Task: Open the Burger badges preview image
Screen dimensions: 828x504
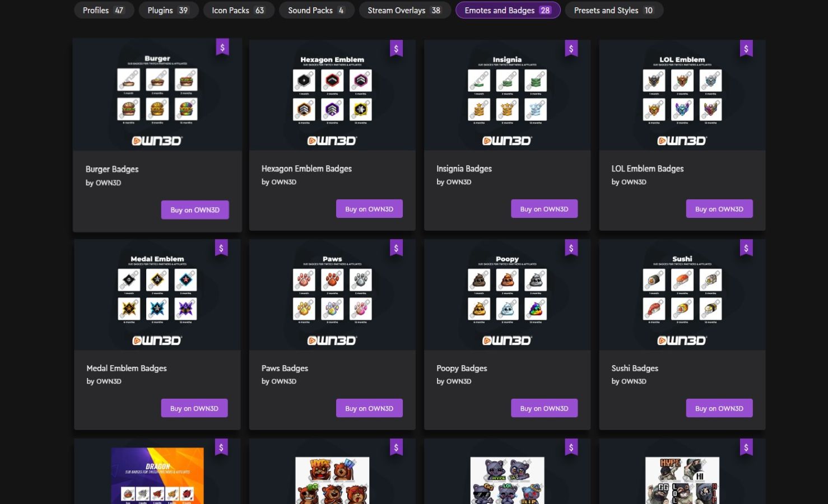Action: click(157, 95)
